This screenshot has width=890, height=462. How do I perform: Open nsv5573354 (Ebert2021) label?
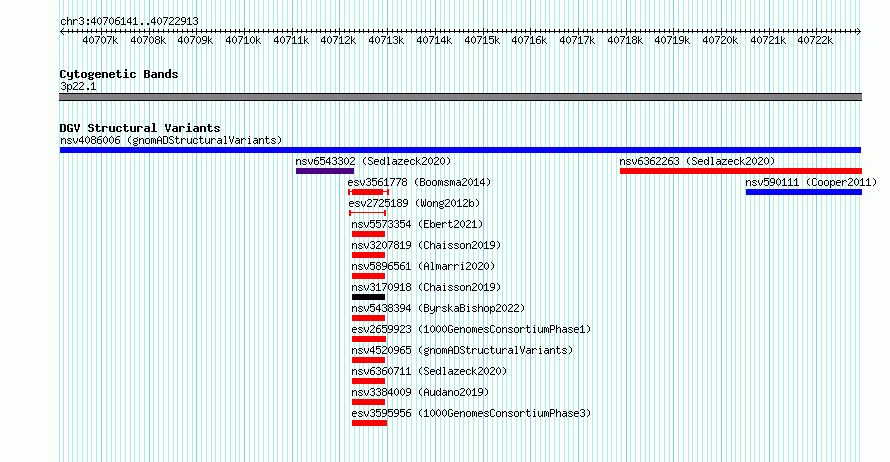coord(417,224)
